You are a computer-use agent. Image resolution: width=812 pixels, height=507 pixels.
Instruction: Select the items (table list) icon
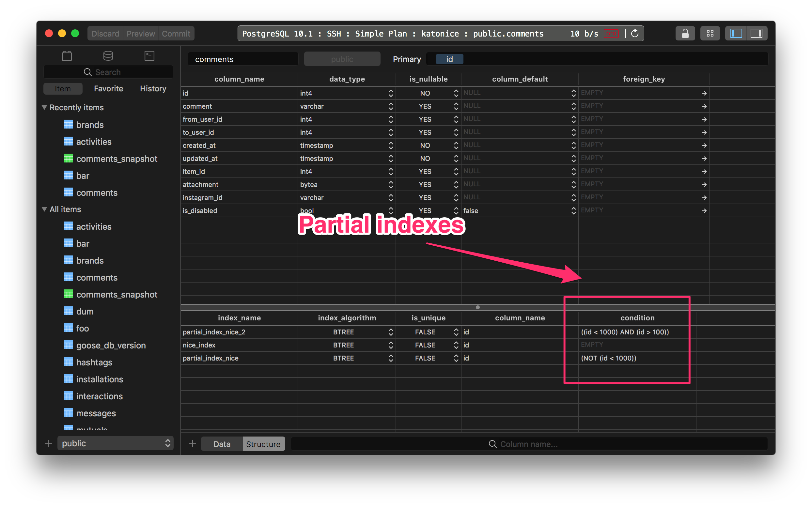click(x=67, y=56)
